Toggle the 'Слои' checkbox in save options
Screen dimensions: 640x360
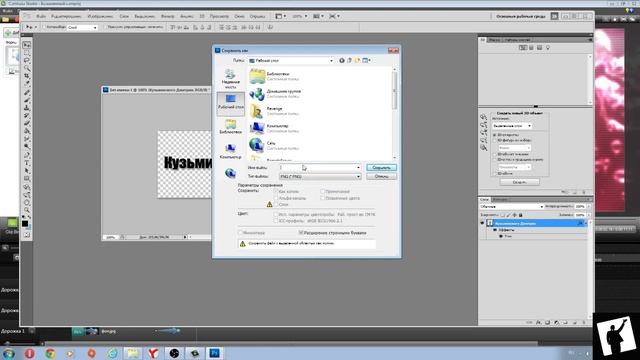276,204
